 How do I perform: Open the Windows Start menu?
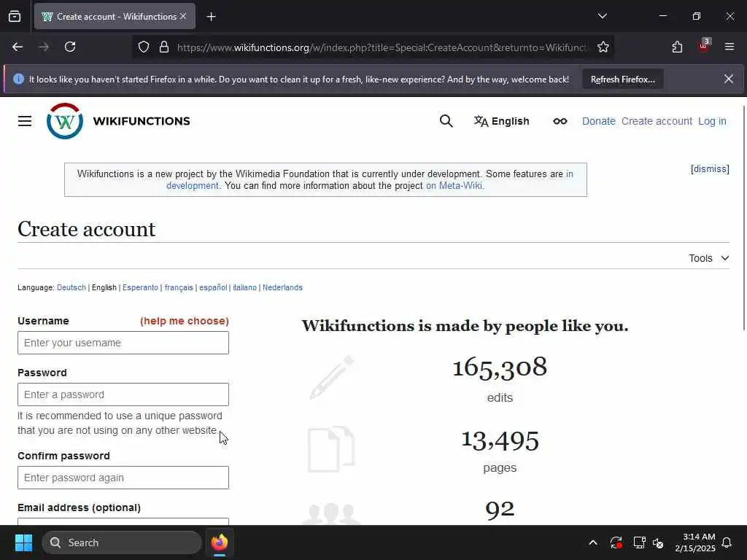pyautogui.click(x=23, y=542)
